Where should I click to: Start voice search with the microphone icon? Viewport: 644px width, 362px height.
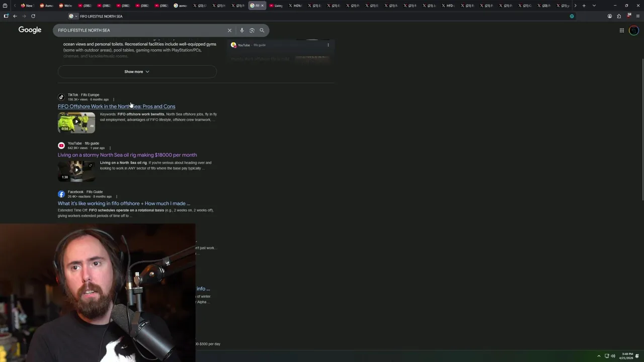coord(242,30)
